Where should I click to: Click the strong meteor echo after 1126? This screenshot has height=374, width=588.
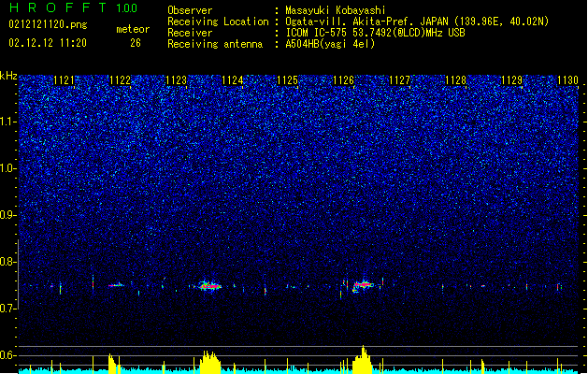click(363, 285)
